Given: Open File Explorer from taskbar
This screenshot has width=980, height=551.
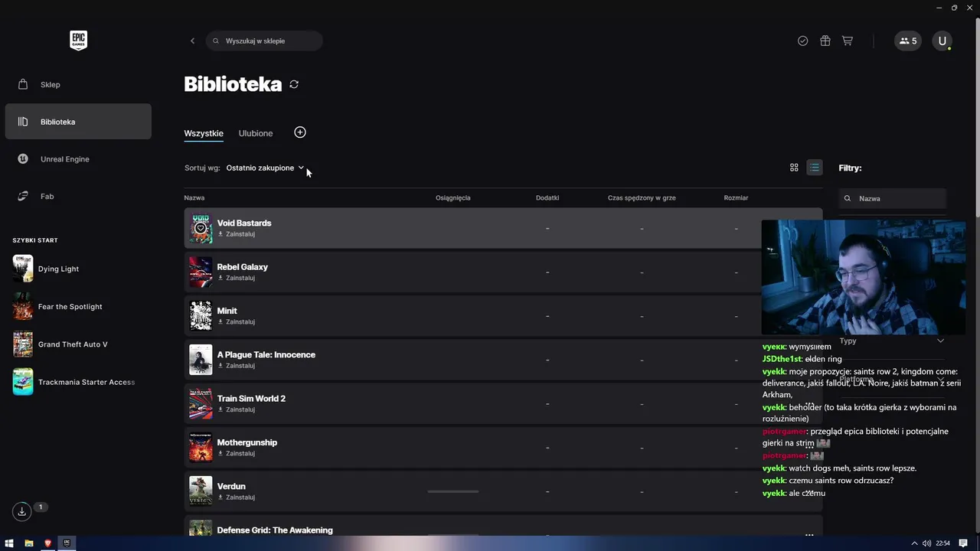Looking at the screenshot, I should click(x=29, y=543).
